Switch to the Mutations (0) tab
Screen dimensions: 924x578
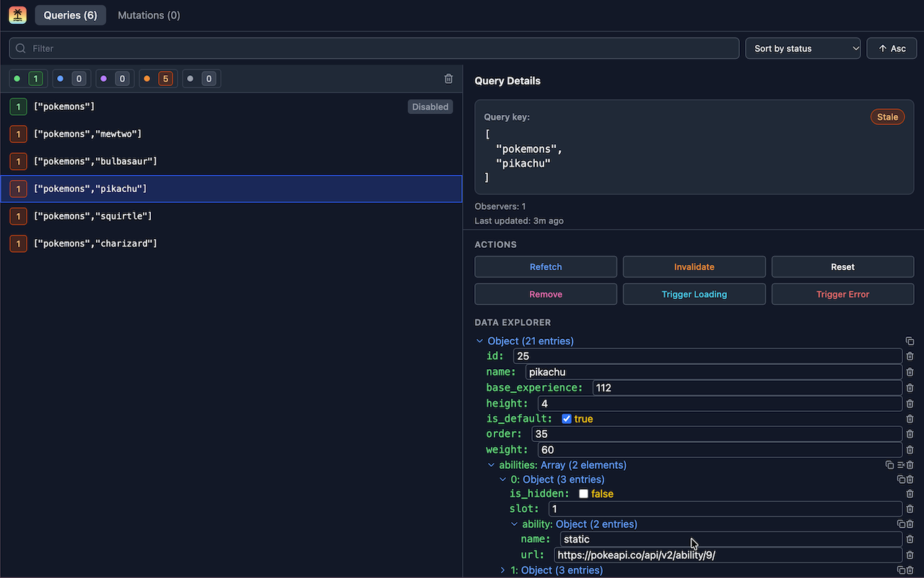coord(149,15)
